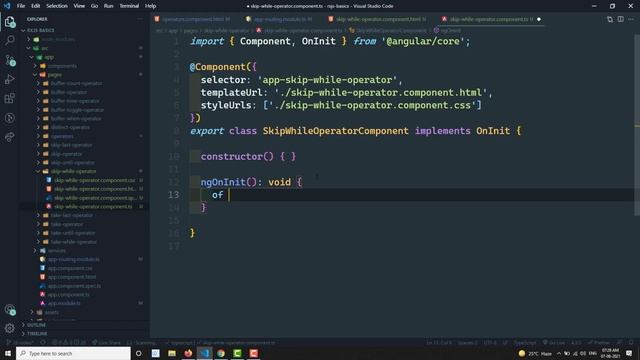Image resolution: width=640 pixels, height=360 pixels.
Task: Switch to the operators.component.html tab
Action: [192, 19]
